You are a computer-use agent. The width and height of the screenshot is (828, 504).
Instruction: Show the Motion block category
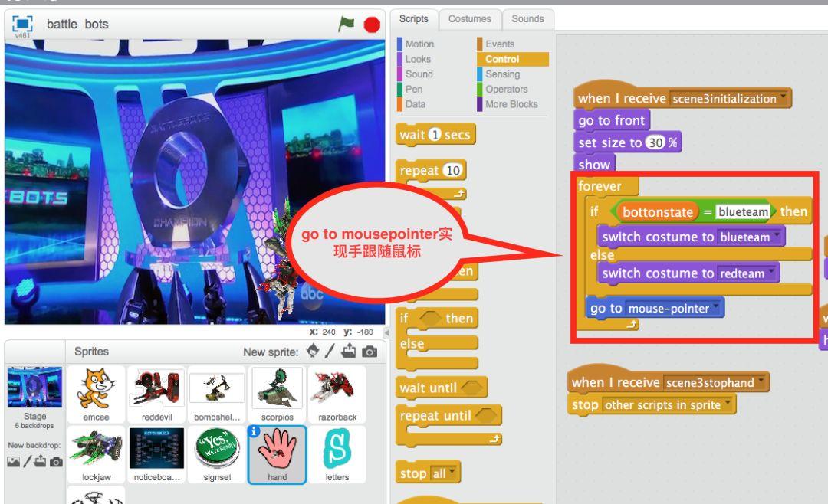point(420,44)
